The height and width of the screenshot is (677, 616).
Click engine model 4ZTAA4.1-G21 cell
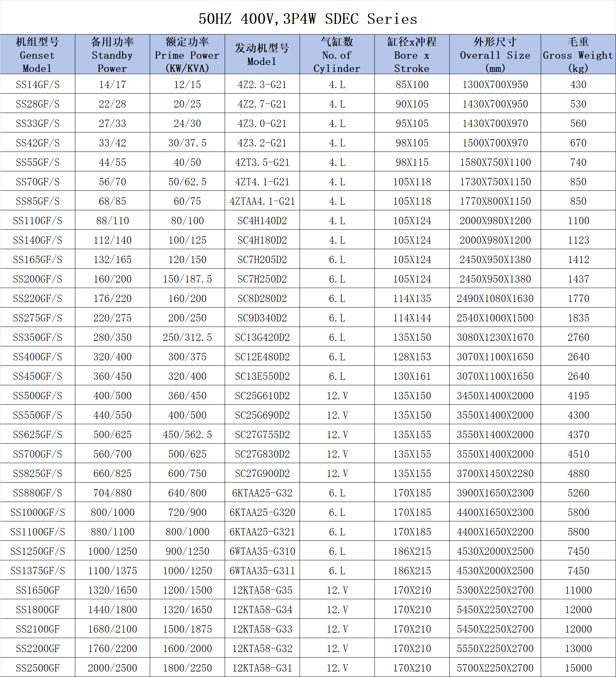pyautogui.click(x=262, y=201)
